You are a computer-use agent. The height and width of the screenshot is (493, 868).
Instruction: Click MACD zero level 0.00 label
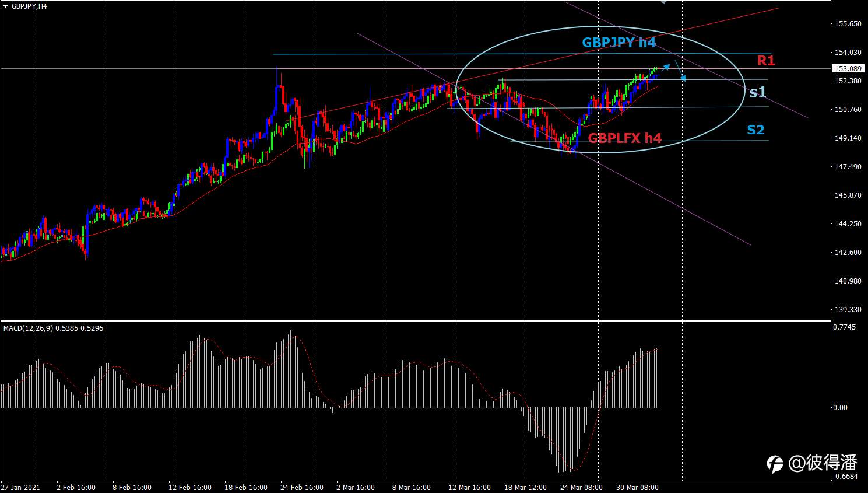(841, 408)
